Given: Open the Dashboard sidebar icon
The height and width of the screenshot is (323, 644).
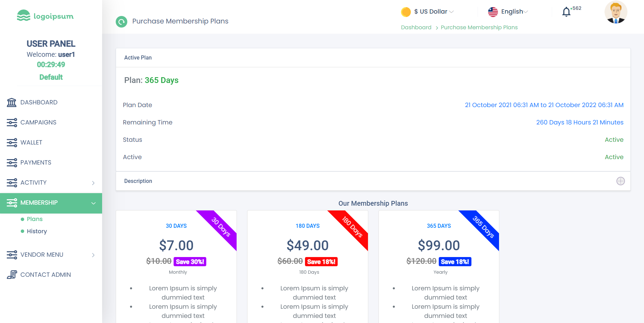Looking at the screenshot, I should coord(12,102).
